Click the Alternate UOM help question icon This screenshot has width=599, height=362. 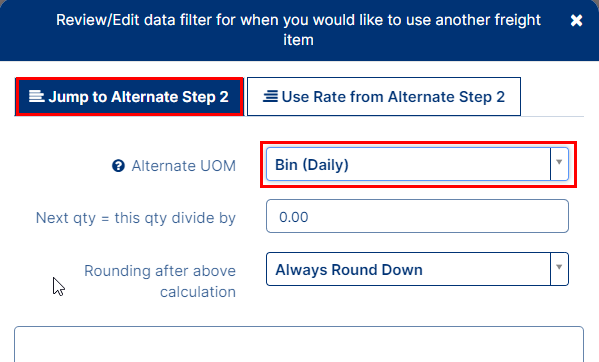pos(118,166)
